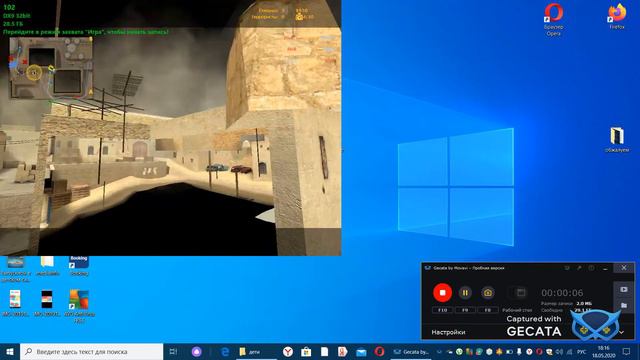The image size is (640, 360).
Task: Open volume control in system tray
Action: pyautogui.click(x=559, y=352)
